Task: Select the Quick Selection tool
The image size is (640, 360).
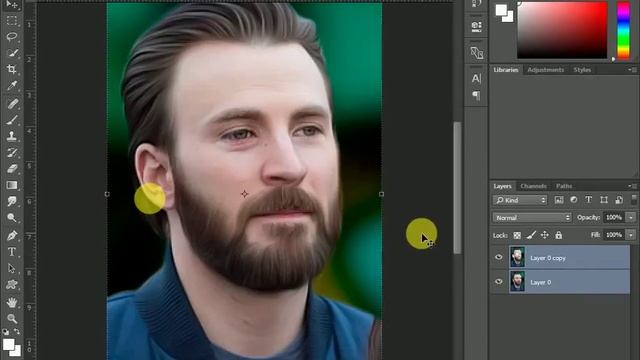Action: tap(12, 53)
